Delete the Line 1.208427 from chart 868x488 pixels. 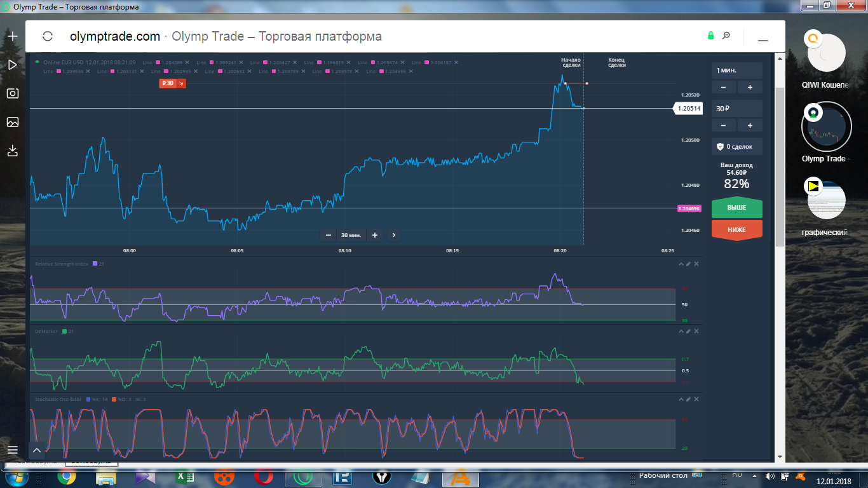click(295, 62)
